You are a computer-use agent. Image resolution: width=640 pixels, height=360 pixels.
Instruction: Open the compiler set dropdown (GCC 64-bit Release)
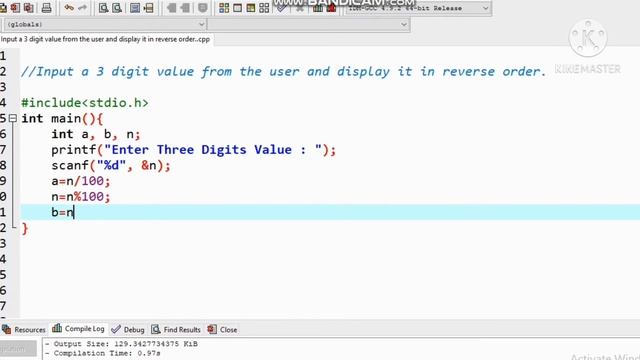[x=418, y=8]
